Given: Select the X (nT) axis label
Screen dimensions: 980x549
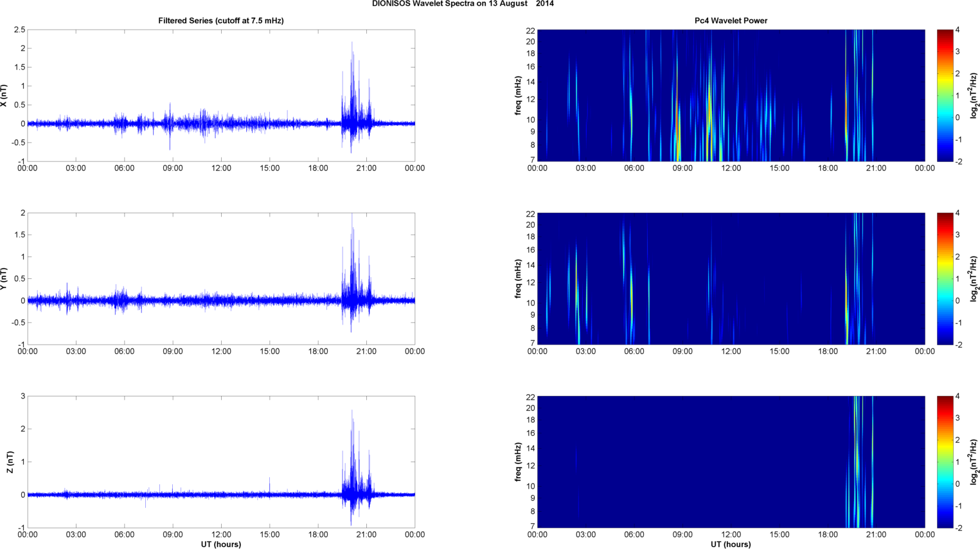Looking at the screenshot, I should [4, 95].
